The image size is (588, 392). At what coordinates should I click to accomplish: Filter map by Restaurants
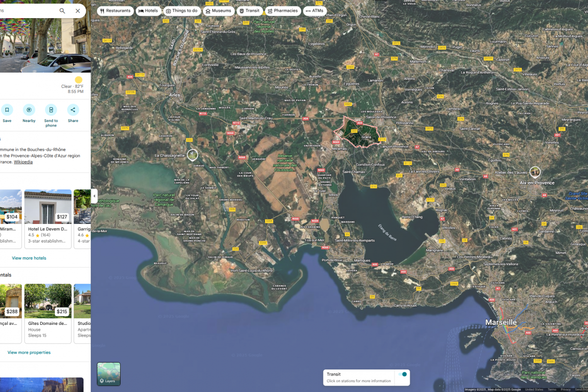click(115, 11)
